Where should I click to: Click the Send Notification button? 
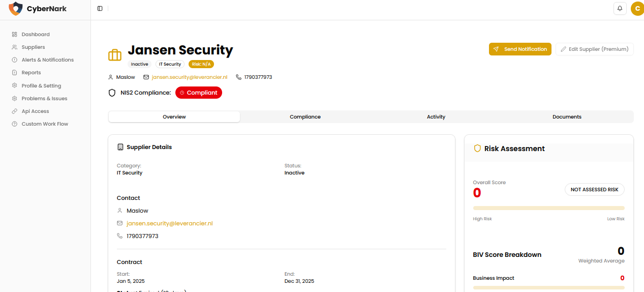520,49
